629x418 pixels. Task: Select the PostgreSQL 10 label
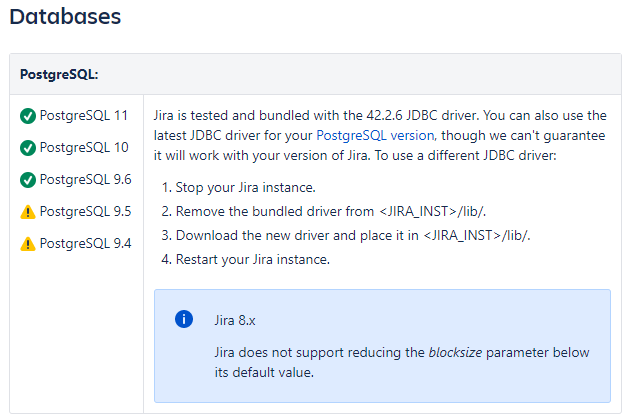(x=84, y=148)
